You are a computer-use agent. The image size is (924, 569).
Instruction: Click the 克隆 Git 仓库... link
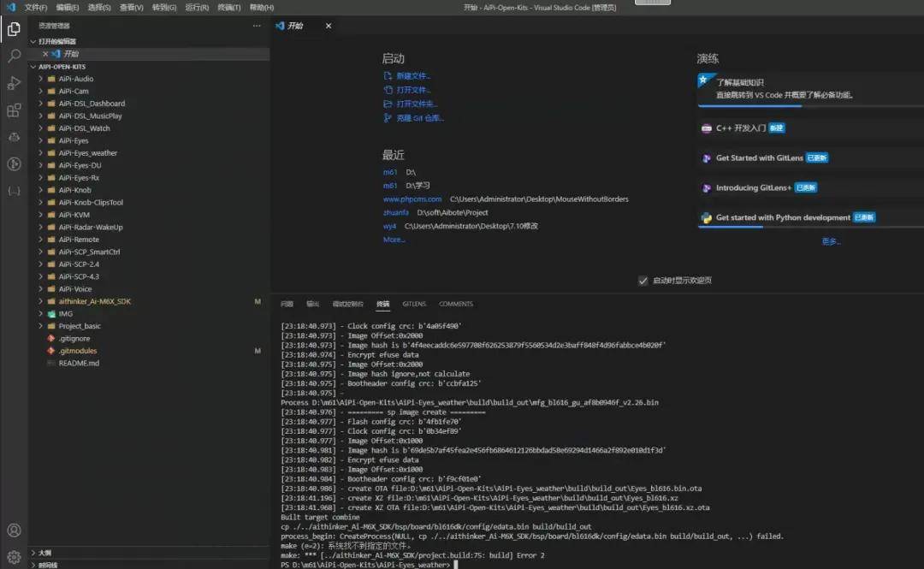click(419, 118)
